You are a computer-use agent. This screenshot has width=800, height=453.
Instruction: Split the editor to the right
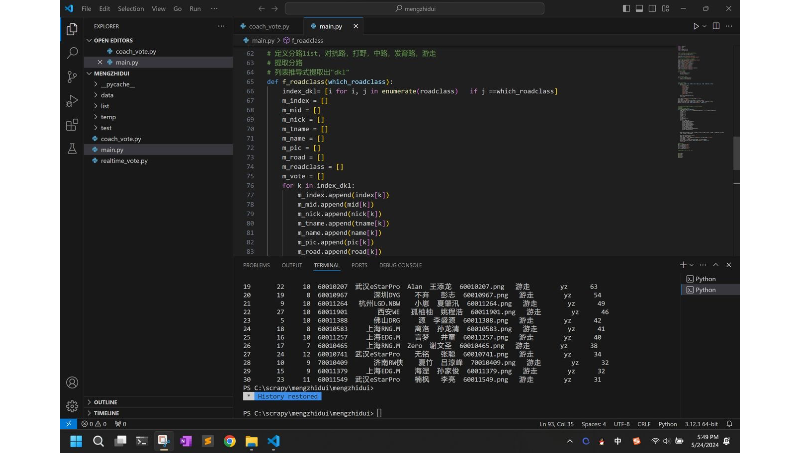click(x=716, y=26)
